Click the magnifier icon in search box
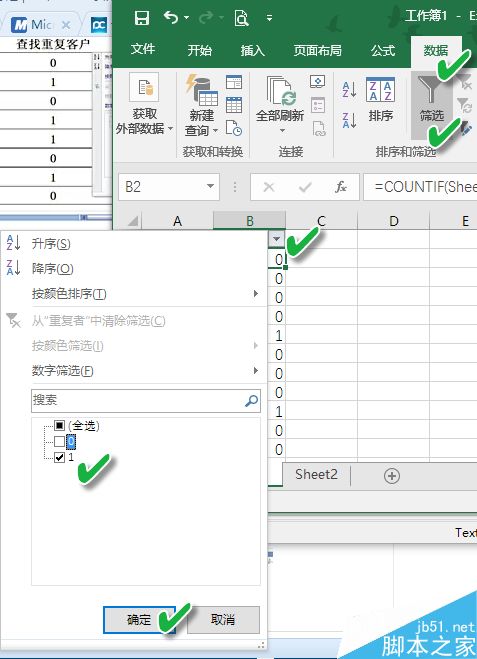The height and width of the screenshot is (659, 477). [x=251, y=401]
